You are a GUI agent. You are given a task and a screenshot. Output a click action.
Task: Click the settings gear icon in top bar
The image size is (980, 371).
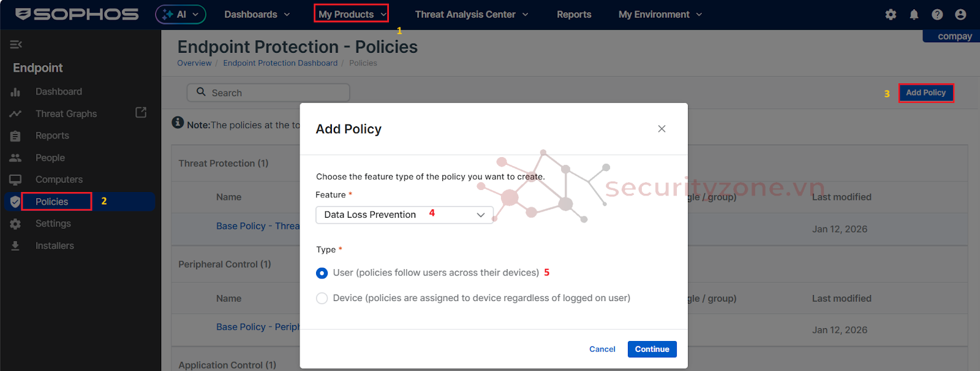point(891,14)
